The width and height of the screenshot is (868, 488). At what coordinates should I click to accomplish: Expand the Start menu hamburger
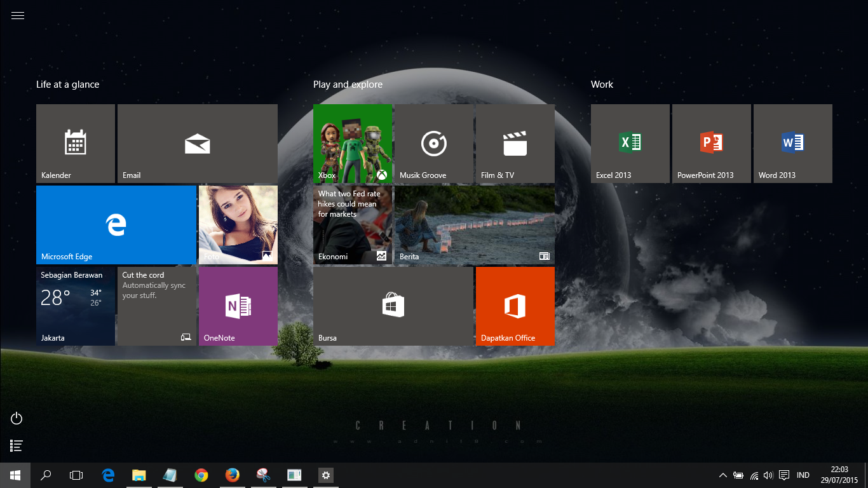point(17,15)
